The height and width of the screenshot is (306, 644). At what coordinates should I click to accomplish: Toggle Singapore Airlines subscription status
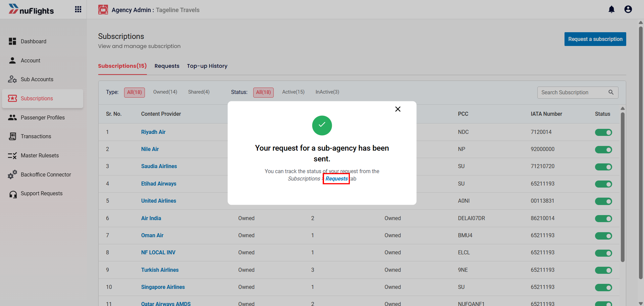coord(603,288)
